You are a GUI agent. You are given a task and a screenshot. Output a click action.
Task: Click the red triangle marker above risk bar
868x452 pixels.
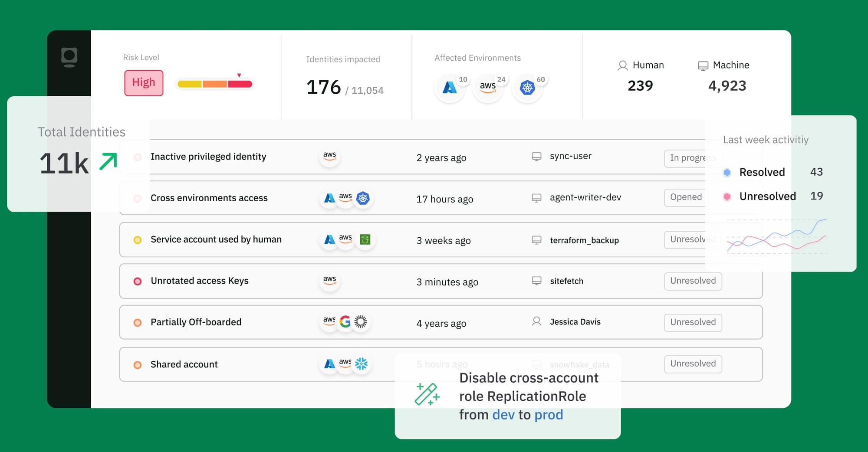tap(239, 75)
